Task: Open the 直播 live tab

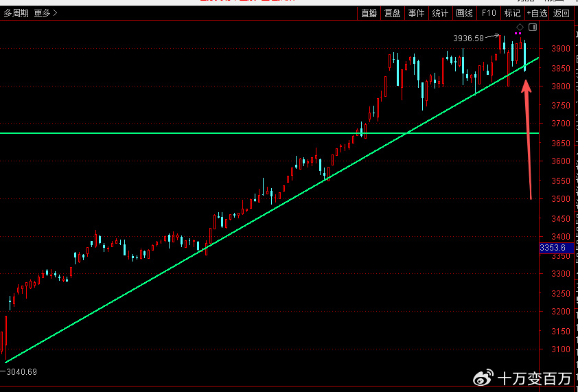Action: point(369,13)
